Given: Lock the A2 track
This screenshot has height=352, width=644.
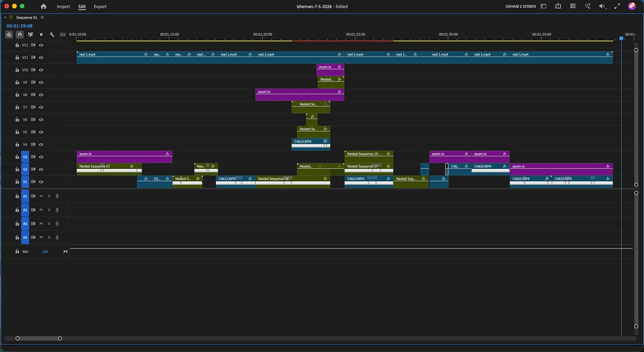Looking at the screenshot, I should [x=17, y=210].
